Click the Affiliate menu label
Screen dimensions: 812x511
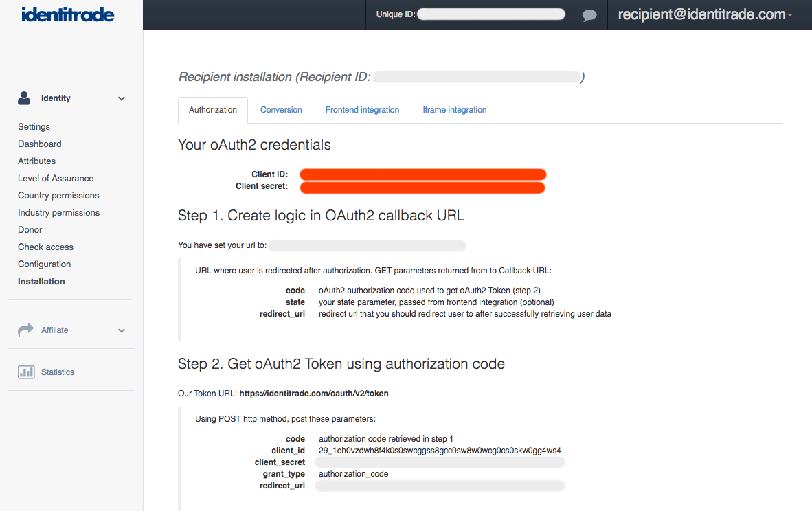[x=55, y=330]
